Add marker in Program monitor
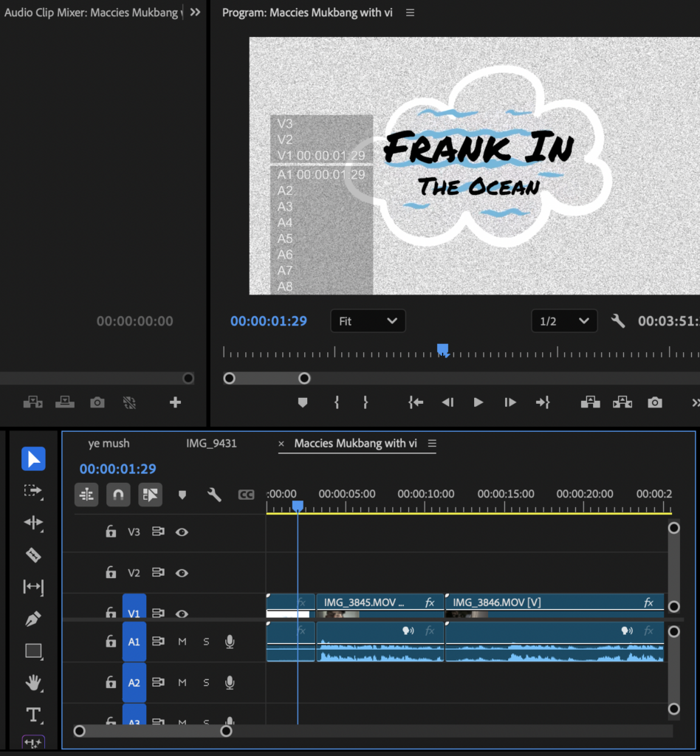 303,402
